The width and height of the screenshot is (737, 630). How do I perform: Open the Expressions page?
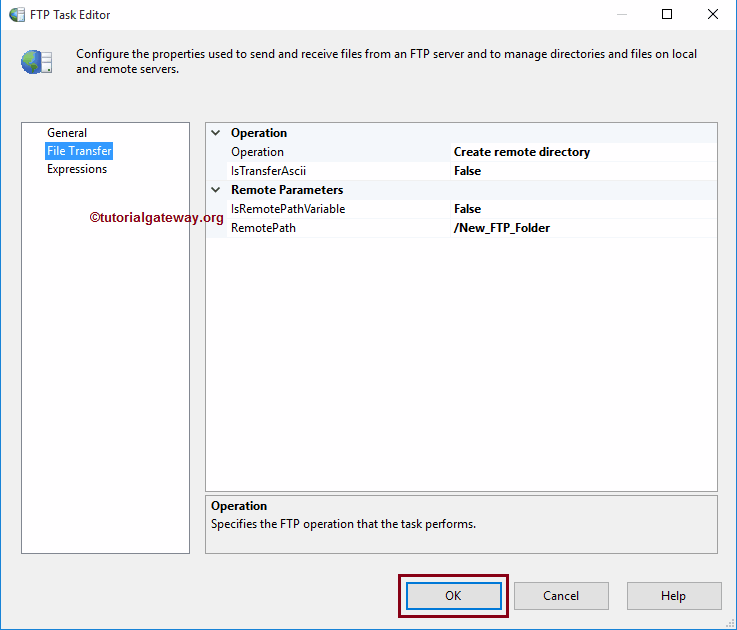(77, 169)
